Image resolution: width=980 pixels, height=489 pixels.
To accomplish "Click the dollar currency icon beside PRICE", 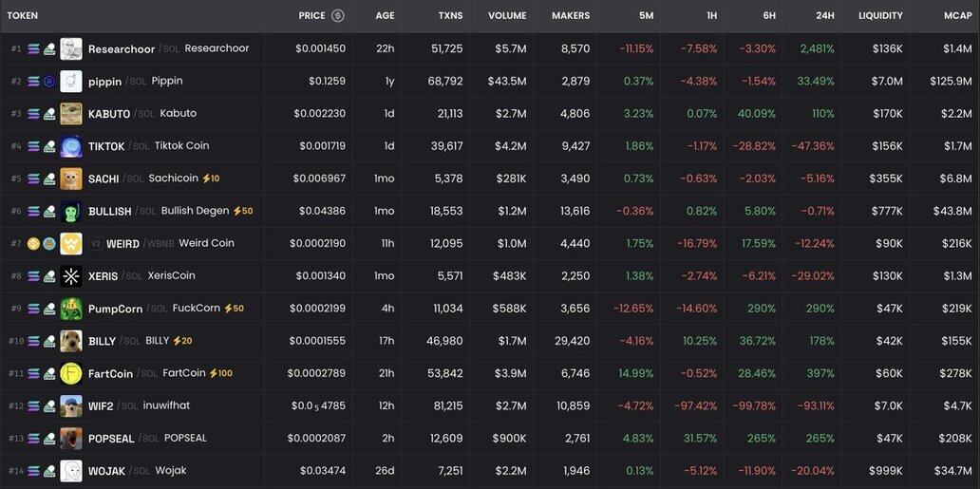I will pyautogui.click(x=338, y=16).
